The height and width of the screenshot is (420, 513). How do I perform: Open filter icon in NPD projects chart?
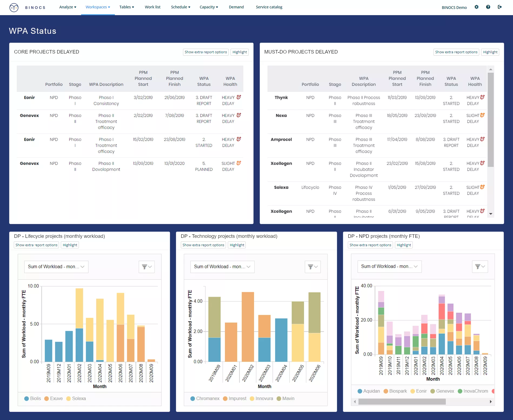point(480,266)
